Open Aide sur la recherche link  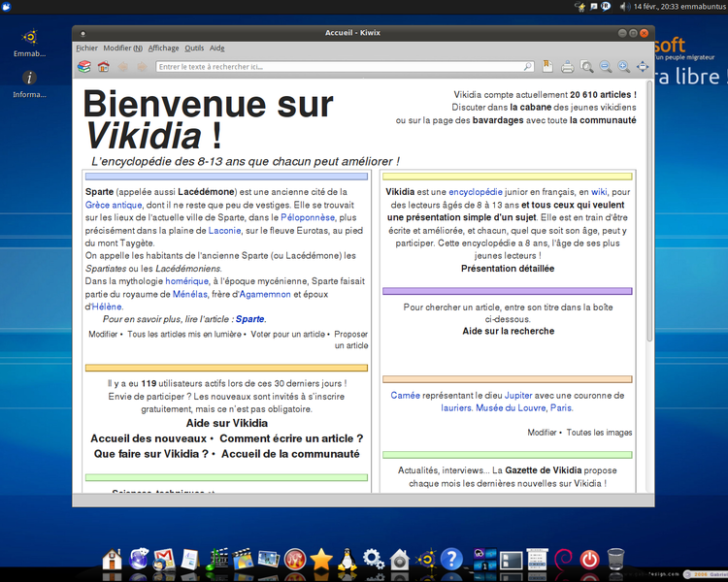tap(509, 331)
